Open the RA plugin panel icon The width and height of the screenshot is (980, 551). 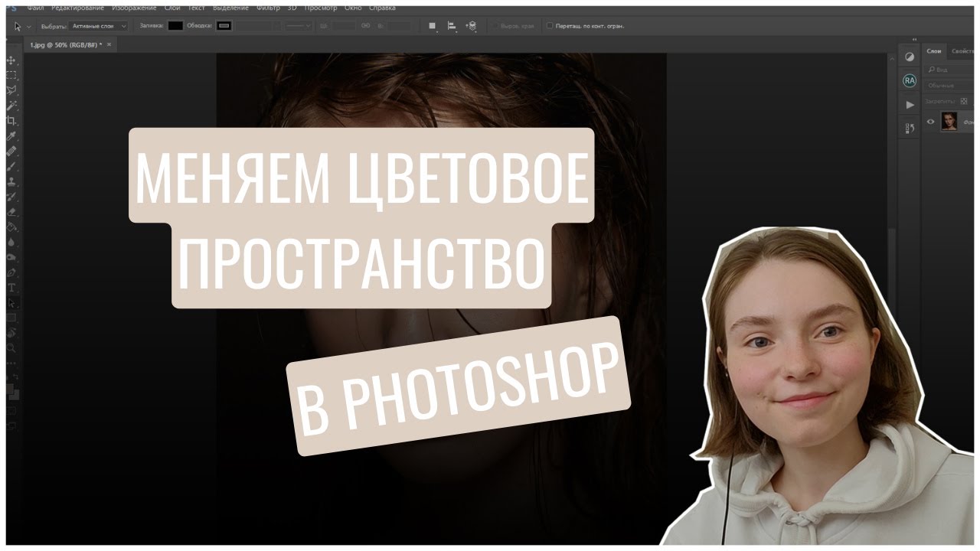tap(910, 80)
